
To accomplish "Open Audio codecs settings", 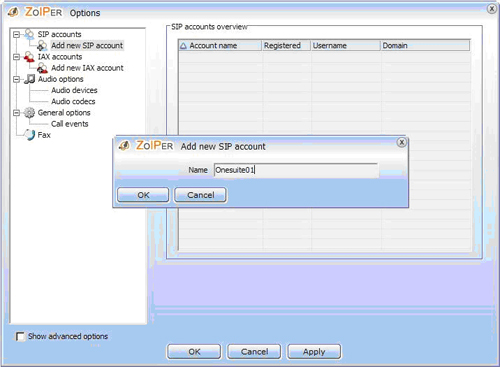I will click(73, 101).
